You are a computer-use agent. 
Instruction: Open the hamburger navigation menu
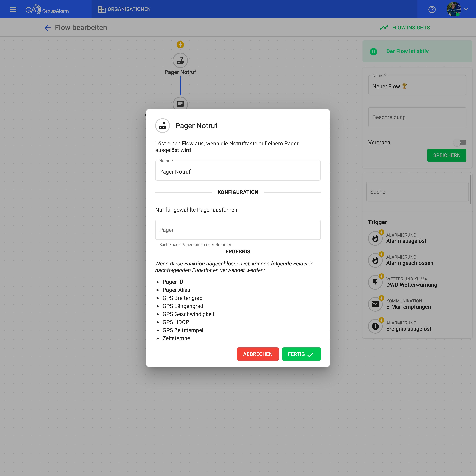pyautogui.click(x=13, y=9)
